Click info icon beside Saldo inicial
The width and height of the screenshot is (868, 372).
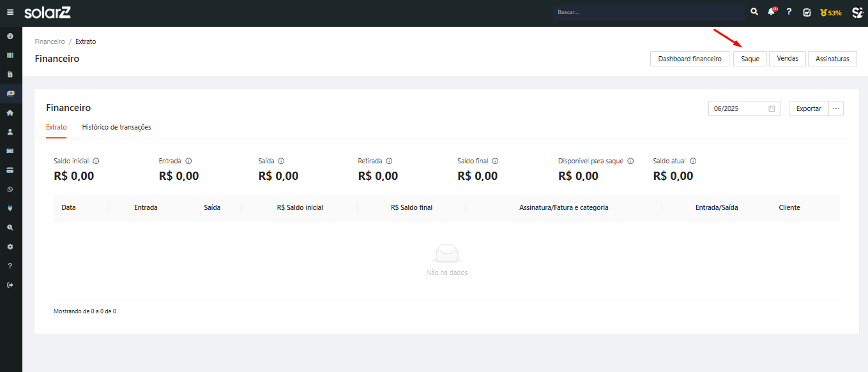[96, 161]
